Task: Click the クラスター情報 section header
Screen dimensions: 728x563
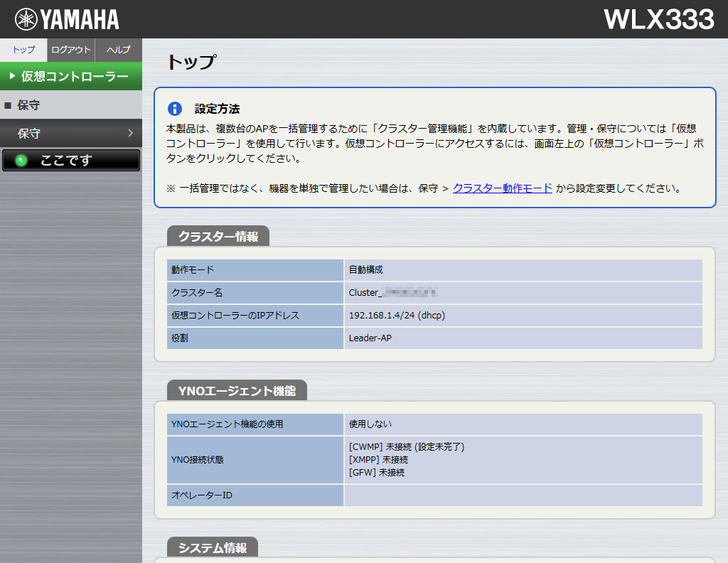Action: [x=218, y=236]
